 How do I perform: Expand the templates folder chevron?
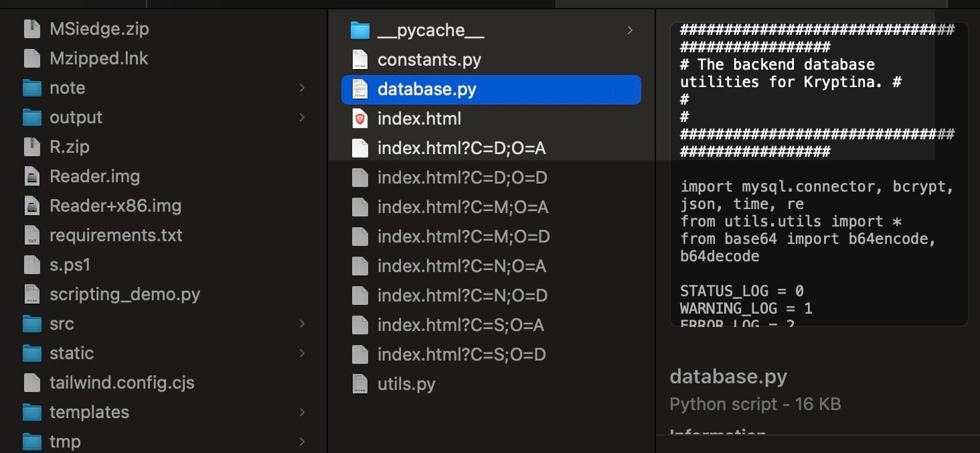point(302,412)
